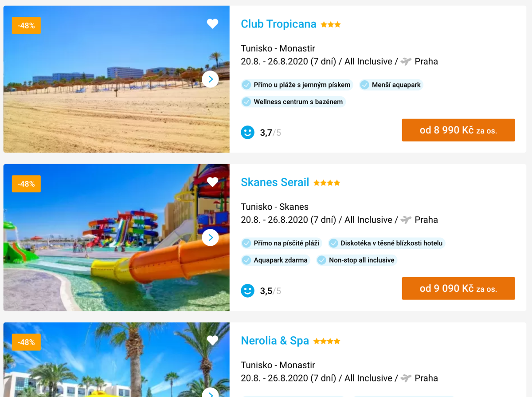Show next photo of Club Tropicana
This screenshot has height=397, width=532.
pos(210,79)
